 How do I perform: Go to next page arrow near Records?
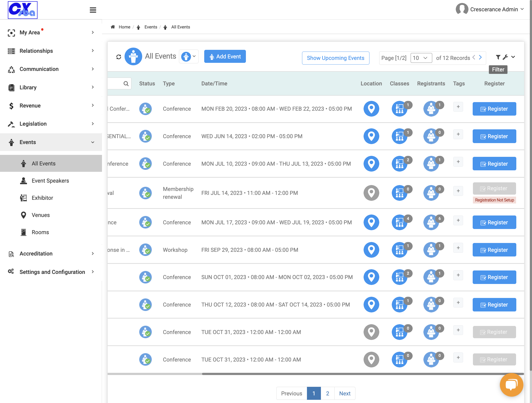click(481, 57)
